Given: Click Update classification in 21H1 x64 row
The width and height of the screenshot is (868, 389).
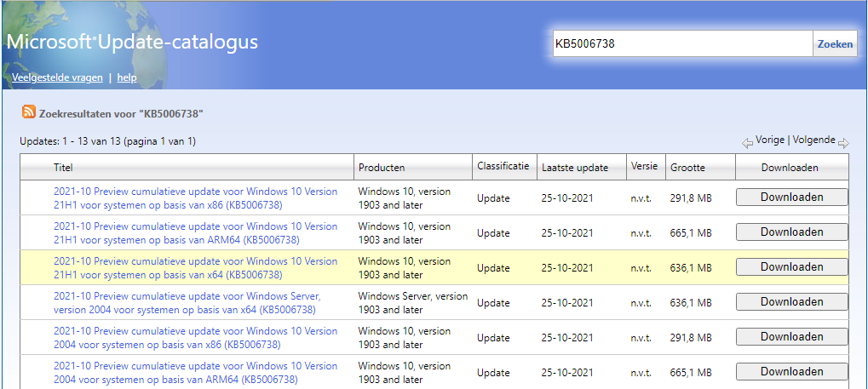Looking at the screenshot, I should 493,268.
